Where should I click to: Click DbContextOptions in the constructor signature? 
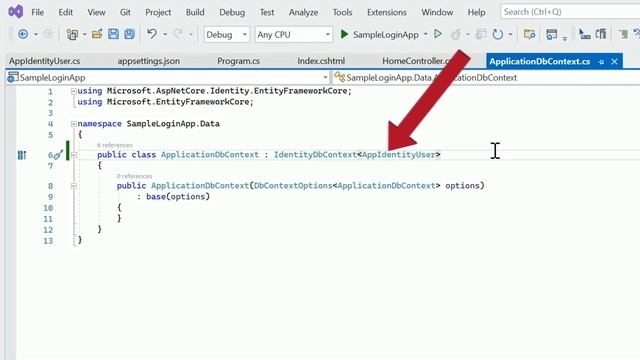pos(293,186)
